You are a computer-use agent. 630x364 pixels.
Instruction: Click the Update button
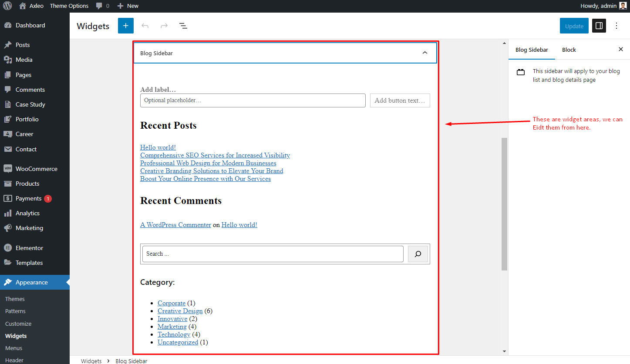[574, 26]
